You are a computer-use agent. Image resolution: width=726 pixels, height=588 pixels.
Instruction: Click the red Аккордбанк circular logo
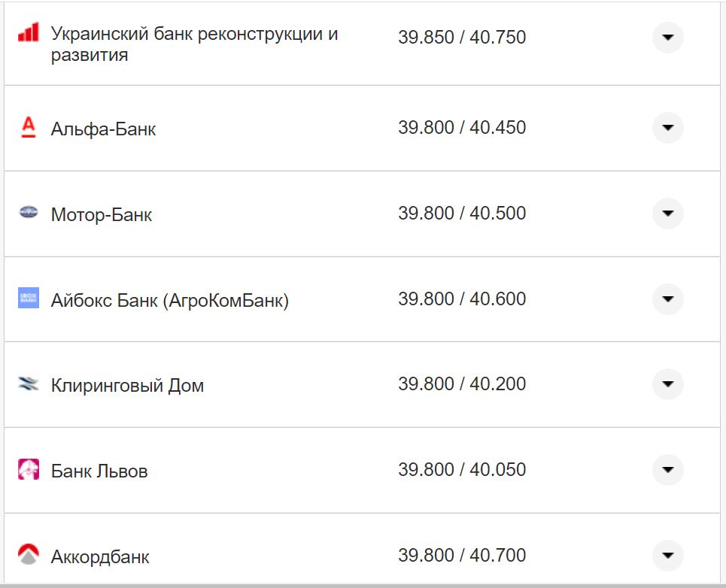pyautogui.click(x=29, y=555)
